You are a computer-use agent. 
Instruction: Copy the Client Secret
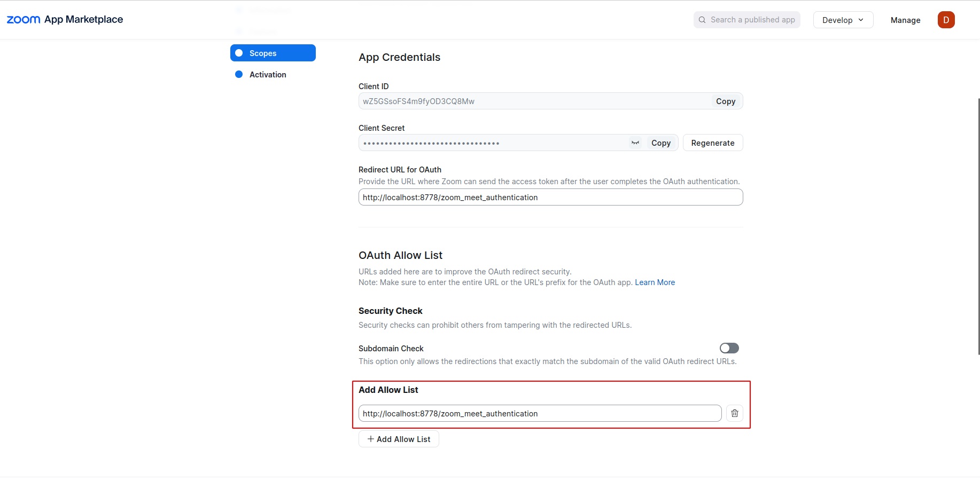click(661, 143)
